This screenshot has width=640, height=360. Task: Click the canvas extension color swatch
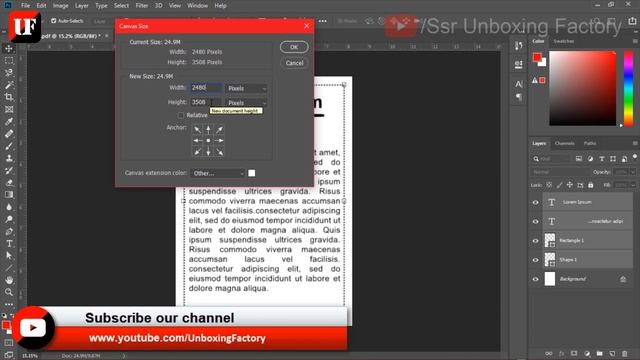click(252, 173)
